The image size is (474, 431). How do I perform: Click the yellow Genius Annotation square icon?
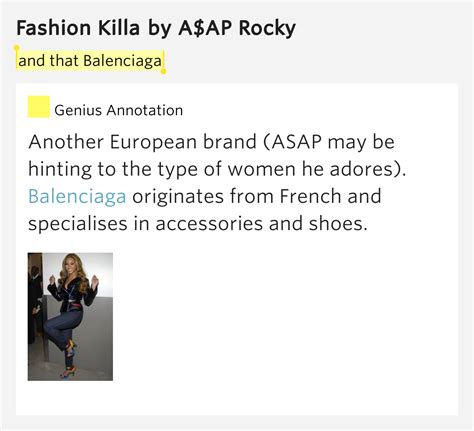[39, 107]
